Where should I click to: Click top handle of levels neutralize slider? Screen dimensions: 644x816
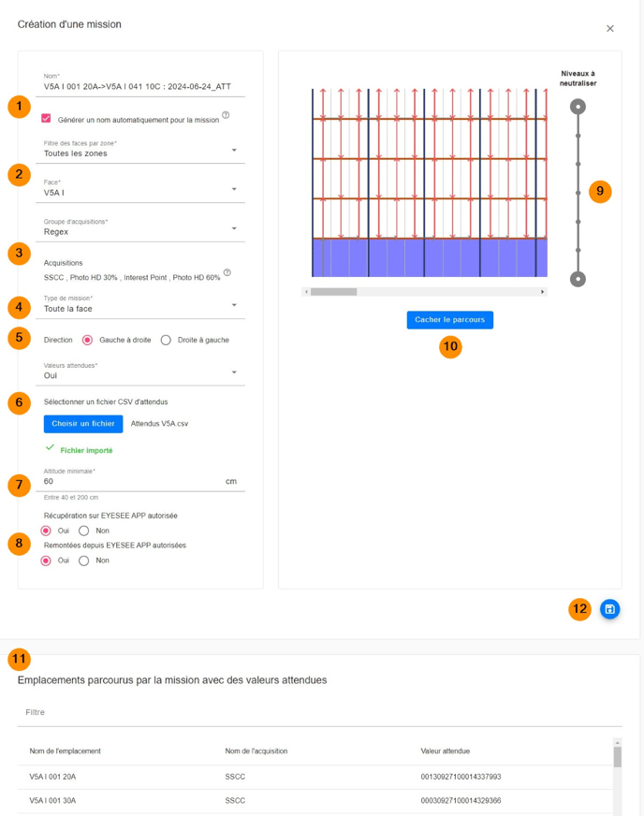(x=578, y=107)
